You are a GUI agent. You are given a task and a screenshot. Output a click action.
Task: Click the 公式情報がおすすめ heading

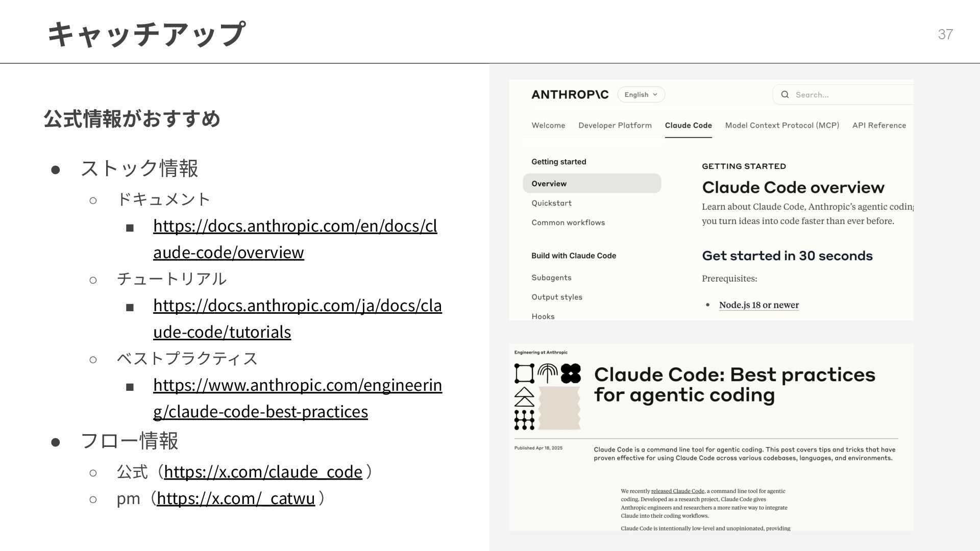pos(132,118)
